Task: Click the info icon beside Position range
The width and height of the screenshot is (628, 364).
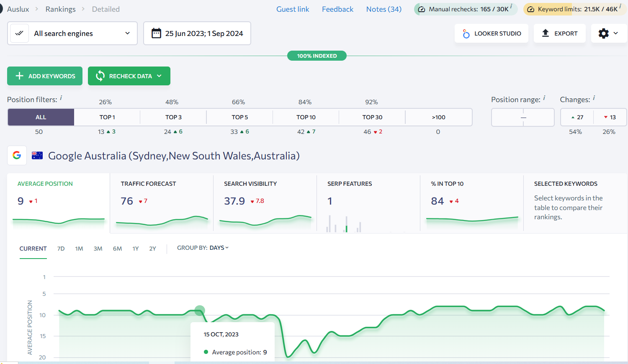Action: tap(544, 97)
